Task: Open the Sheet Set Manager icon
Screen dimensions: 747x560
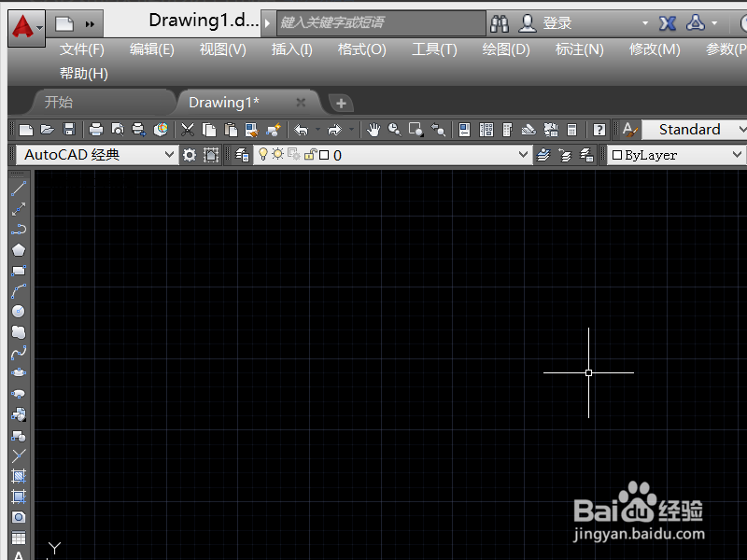Action: pos(529,130)
